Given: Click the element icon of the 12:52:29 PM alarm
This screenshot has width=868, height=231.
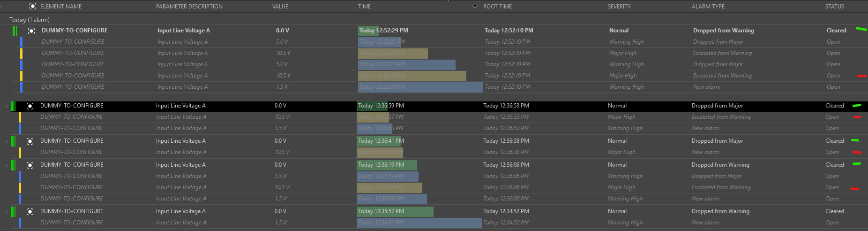Looking at the screenshot, I should [31, 31].
